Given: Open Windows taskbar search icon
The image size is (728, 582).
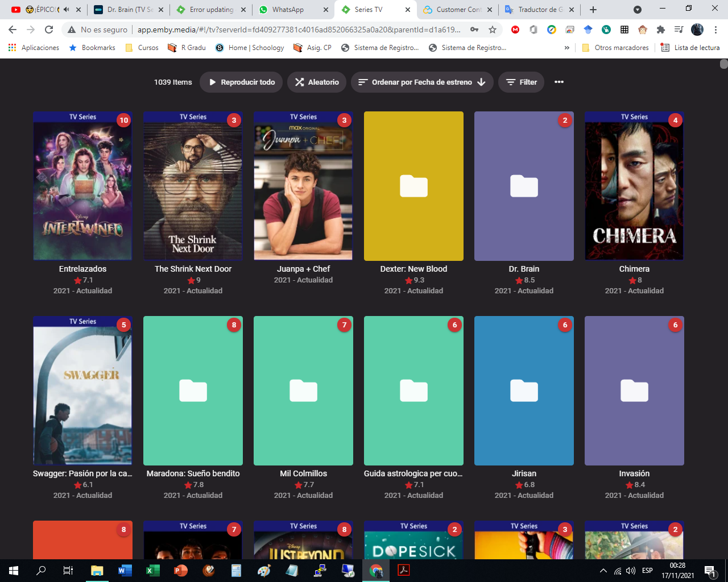Looking at the screenshot, I should (x=41, y=570).
